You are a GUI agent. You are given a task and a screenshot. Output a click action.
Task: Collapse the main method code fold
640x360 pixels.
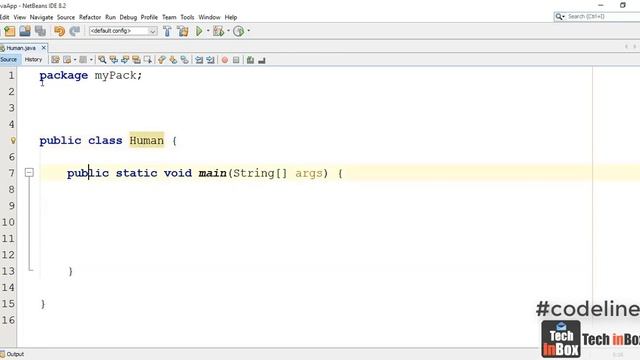tap(29, 173)
